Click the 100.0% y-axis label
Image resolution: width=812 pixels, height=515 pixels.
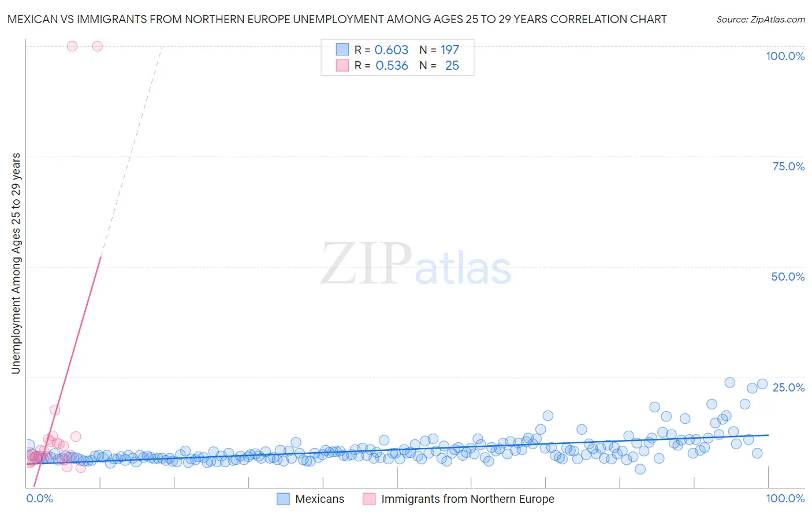click(785, 56)
